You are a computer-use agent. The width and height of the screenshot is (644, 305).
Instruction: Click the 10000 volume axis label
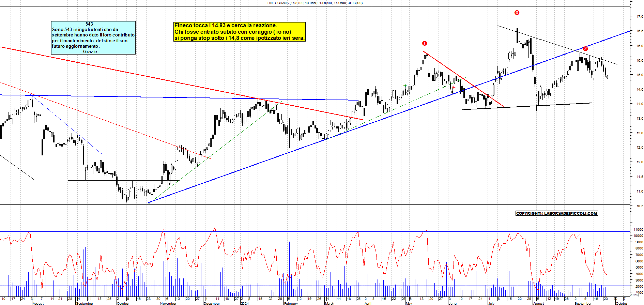638,235
